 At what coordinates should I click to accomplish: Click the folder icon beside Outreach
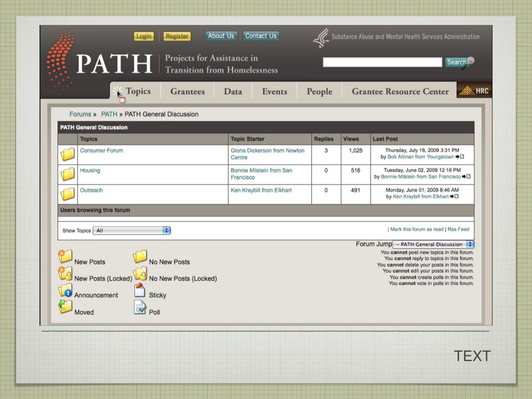(x=68, y=194)
